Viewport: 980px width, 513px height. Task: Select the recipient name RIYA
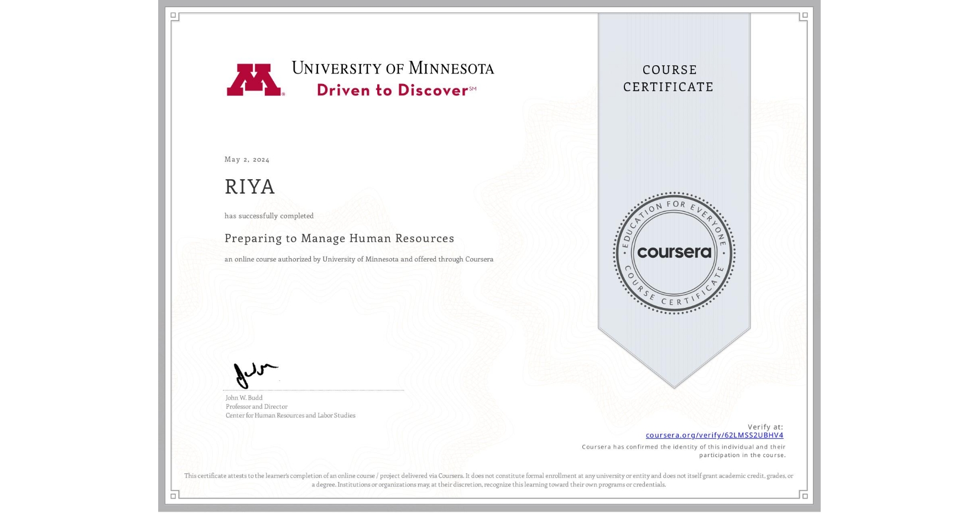[x=249, y=187]
